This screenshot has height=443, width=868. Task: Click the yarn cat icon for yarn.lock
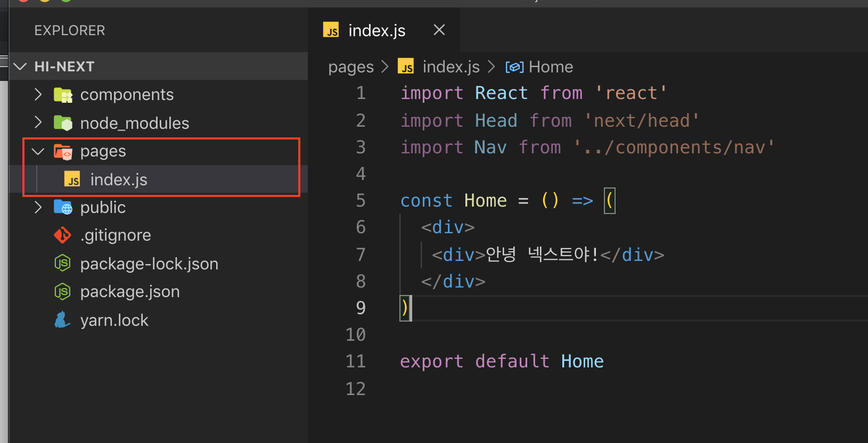[62, 319]
